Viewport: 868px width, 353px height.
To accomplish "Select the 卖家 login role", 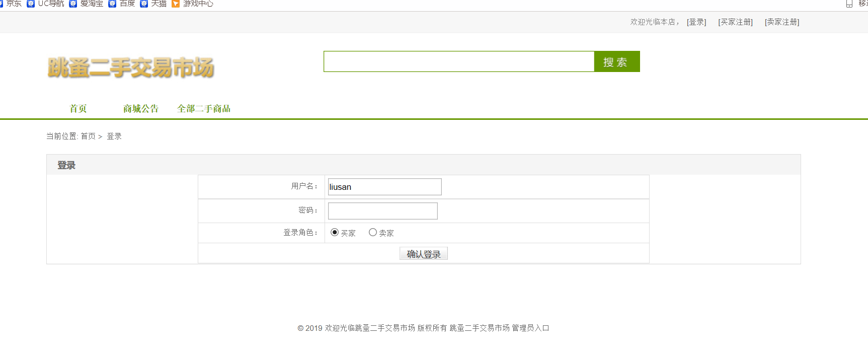I will [x=373, y=232].
